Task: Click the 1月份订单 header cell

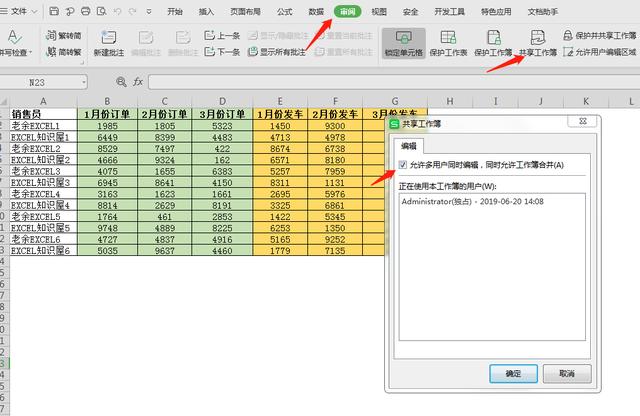Action: pos(107,114)
